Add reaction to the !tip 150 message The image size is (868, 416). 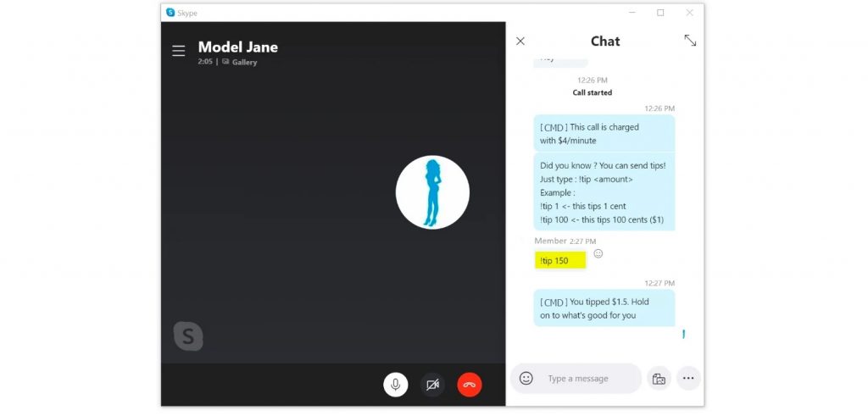coord(598,253)
